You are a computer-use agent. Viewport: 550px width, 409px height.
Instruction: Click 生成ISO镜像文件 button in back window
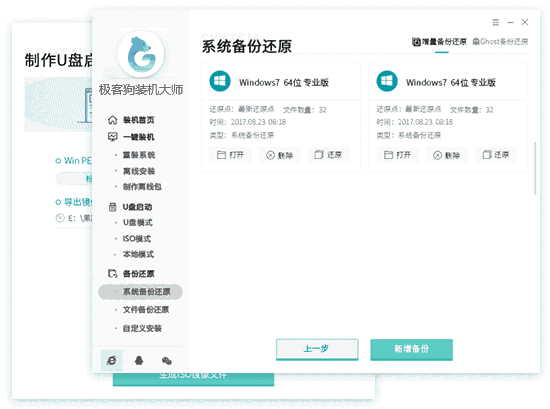click(193, 379)
